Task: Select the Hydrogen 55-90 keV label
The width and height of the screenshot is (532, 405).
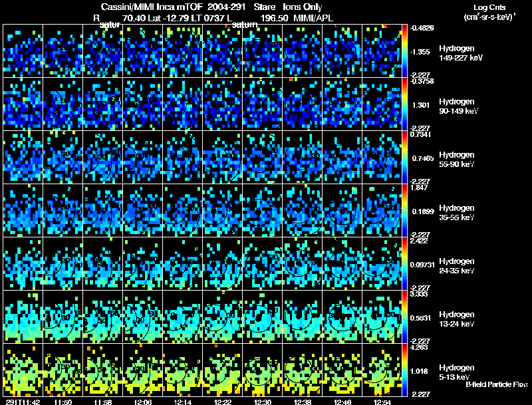Action: pyautogui.click(x=456, y=160)
